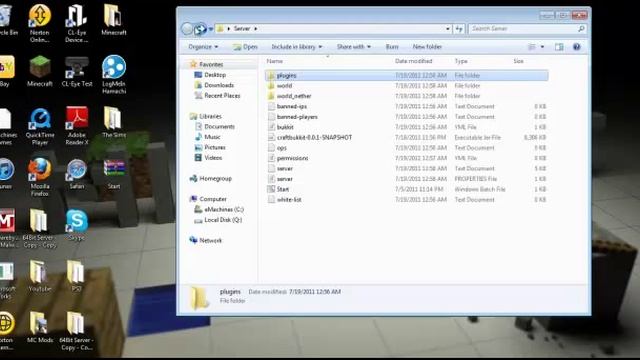Open the MC Mods desktop folder
The image size is (640, 360).
[x=40, y=327]
